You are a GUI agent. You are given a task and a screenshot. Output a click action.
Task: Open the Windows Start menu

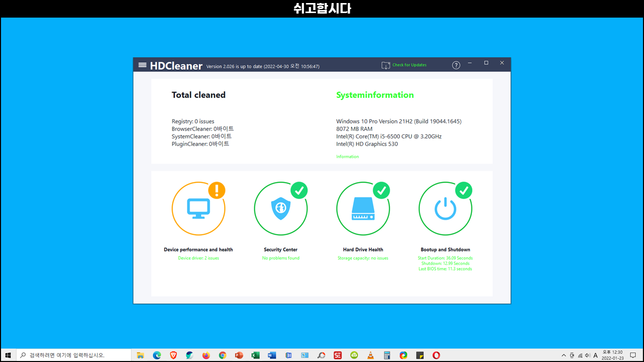click(8, 355)
